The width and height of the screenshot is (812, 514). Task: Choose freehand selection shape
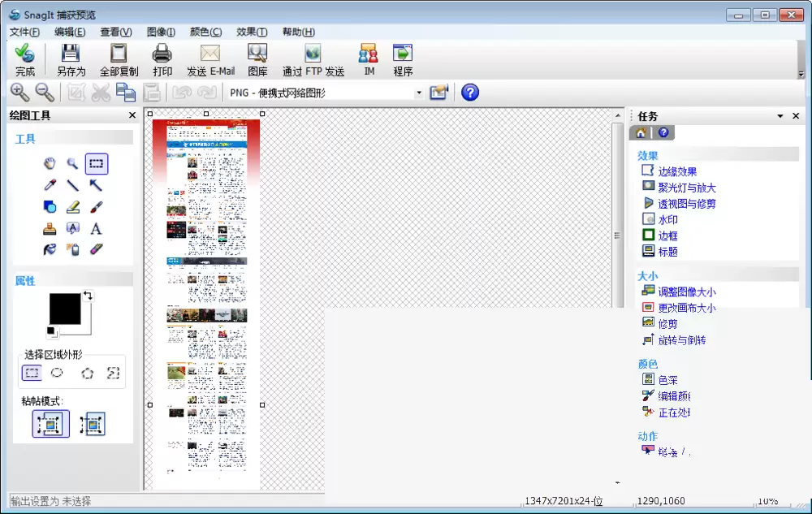click(113, 373)
